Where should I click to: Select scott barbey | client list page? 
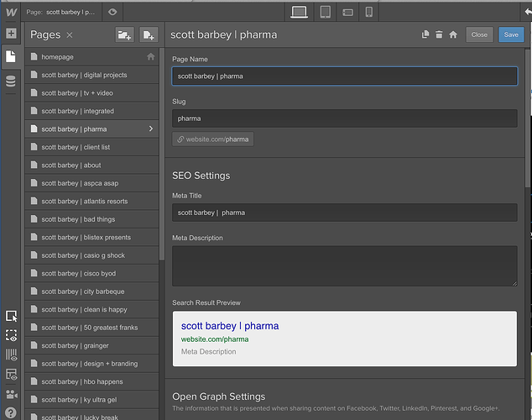point(76,147)
